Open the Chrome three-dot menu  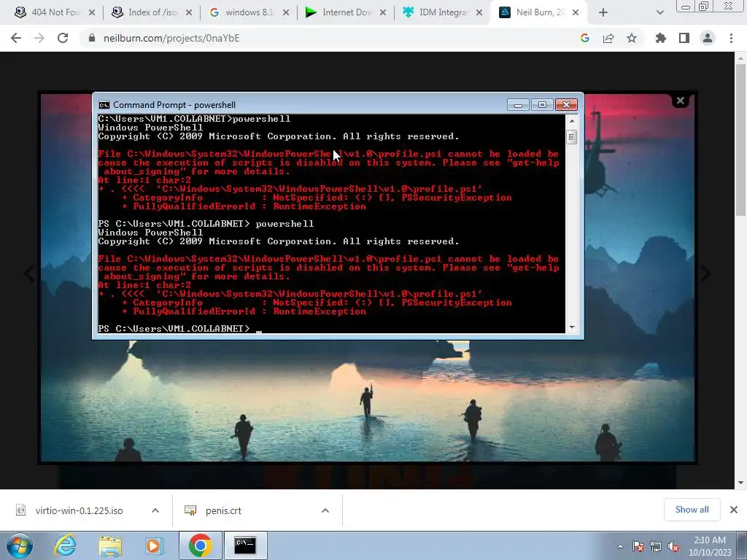tap(731, 38)
